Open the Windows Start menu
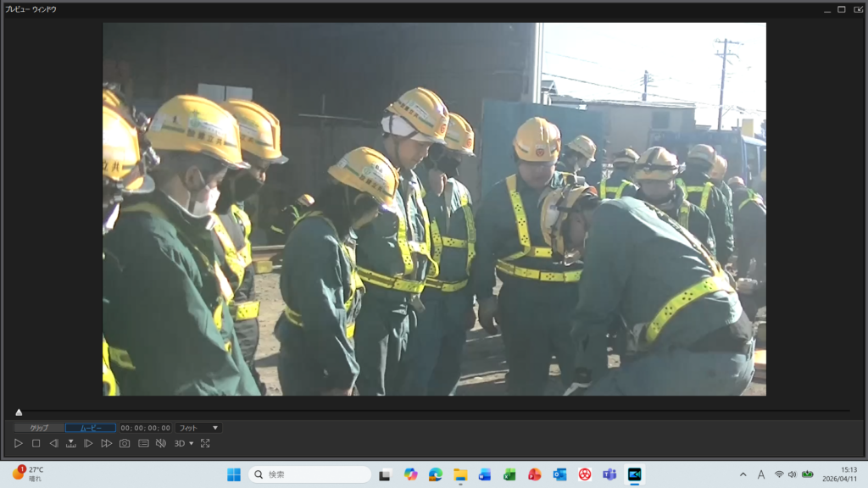 [x=233, y=474]
